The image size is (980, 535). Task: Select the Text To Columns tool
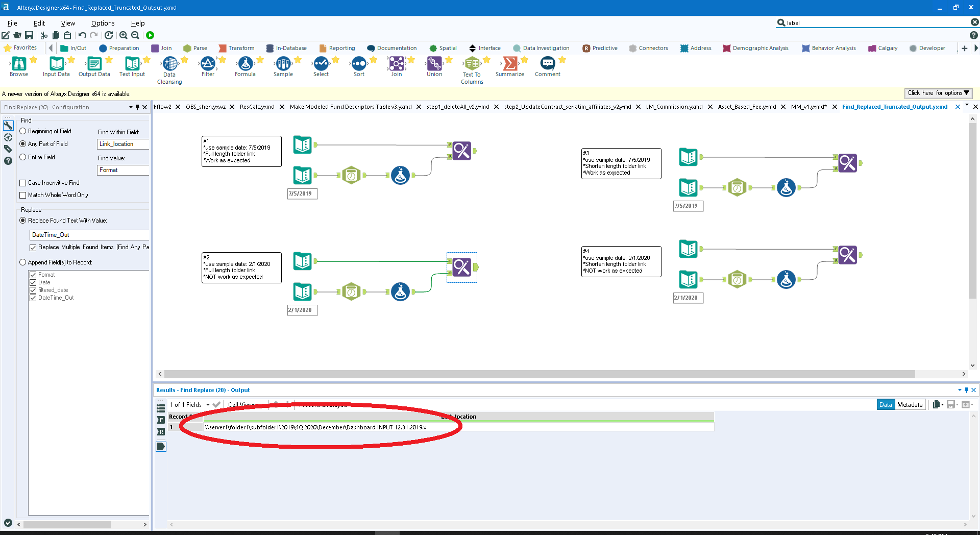click(472, 64)
